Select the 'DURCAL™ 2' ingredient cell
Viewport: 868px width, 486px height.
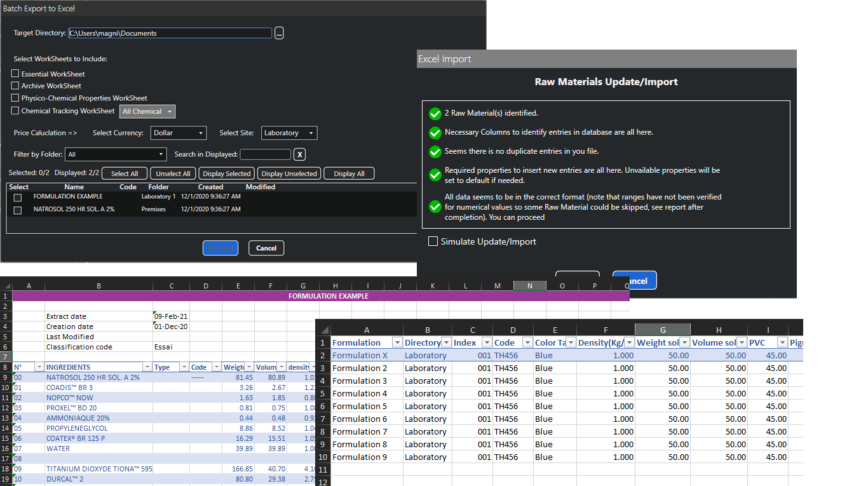pyautogui.click(x=98, y=479)
